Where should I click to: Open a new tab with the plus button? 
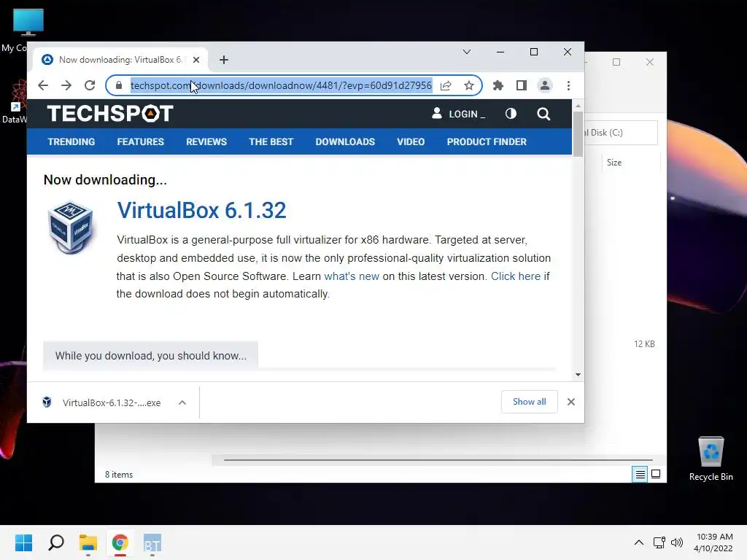(x=224, y=60)
